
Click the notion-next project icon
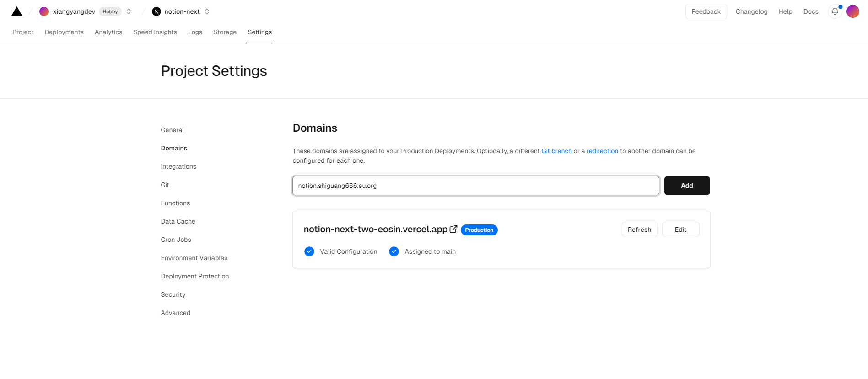coord(156,11)
